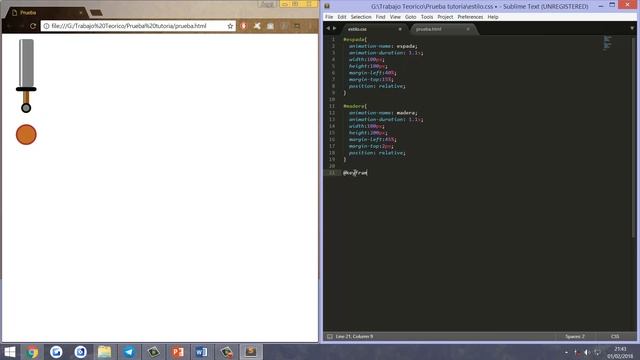Close the Prueba Chrome tab
This screenshot has height=360, width=640.
(80, 13)
